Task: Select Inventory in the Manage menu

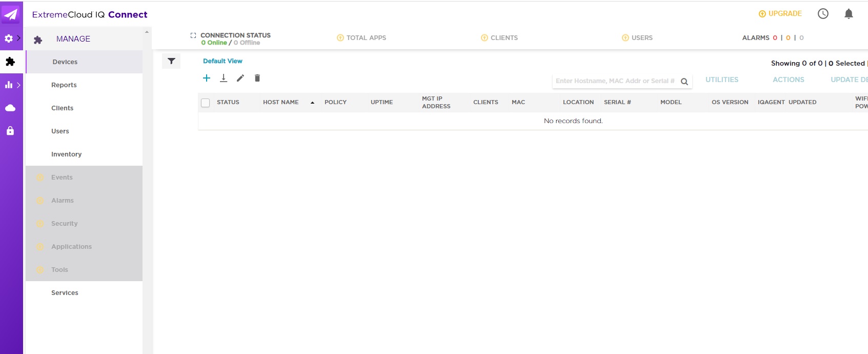Action: click(67, 154)
